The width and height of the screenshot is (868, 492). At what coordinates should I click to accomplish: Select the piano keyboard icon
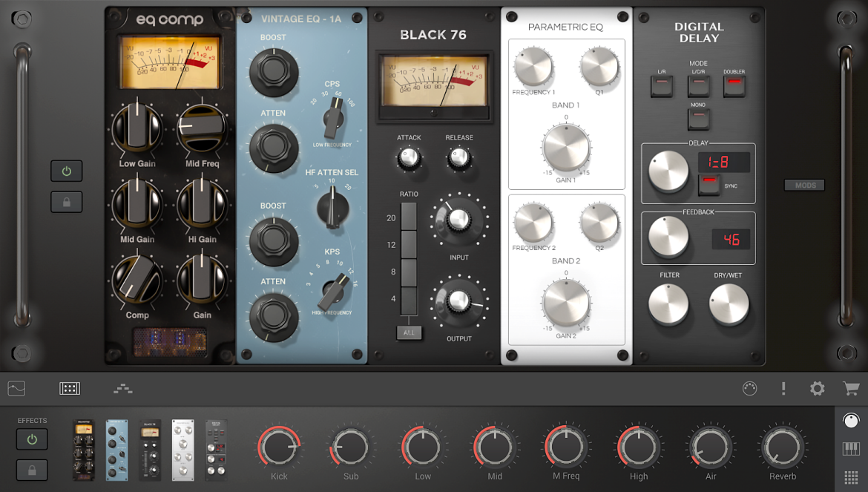(851, 449)
